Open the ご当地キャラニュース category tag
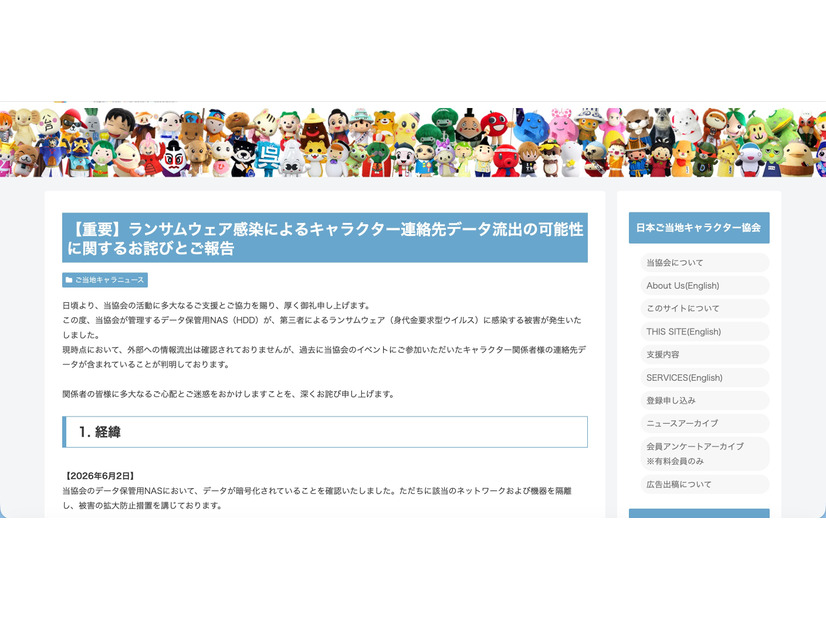This screenshot has height=620, width=826. point(105,280)
